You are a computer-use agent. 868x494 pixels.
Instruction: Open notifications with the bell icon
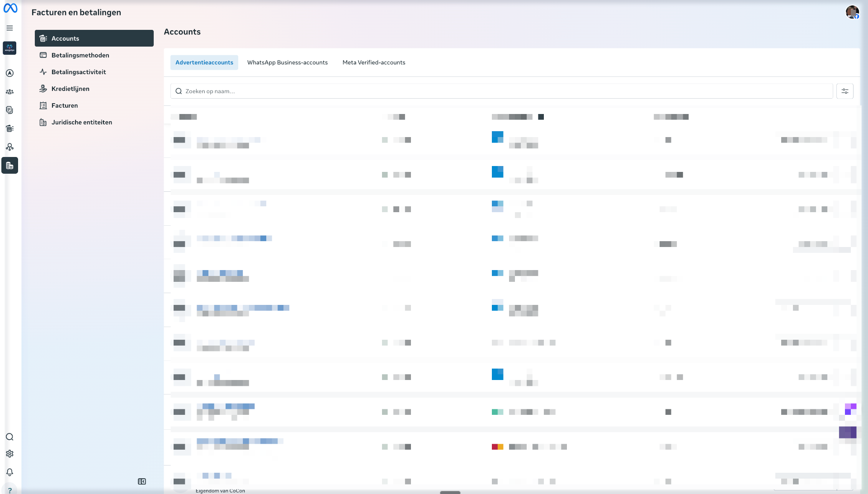pos(9,472)
